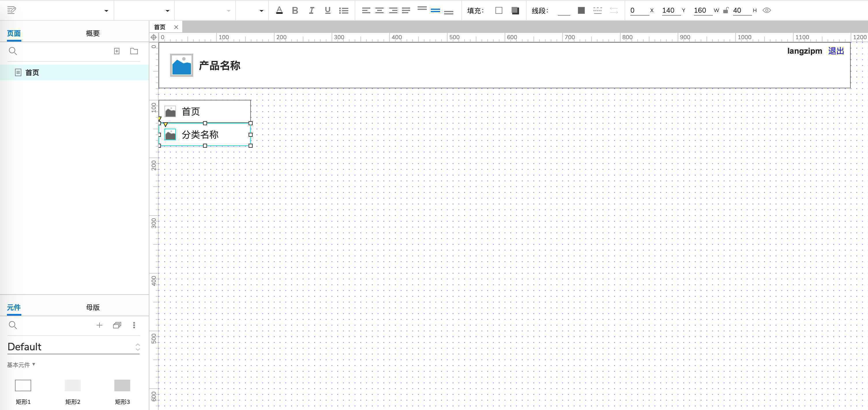The width and height of the screenshot is (868, 410).
Task: Open the shadow settings icon
Action: tap(515, 10)
